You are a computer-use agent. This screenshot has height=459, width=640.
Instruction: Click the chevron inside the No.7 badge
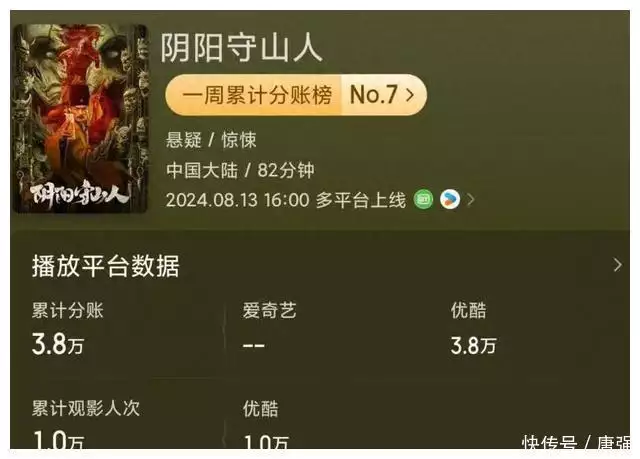[x=410, y=95]
